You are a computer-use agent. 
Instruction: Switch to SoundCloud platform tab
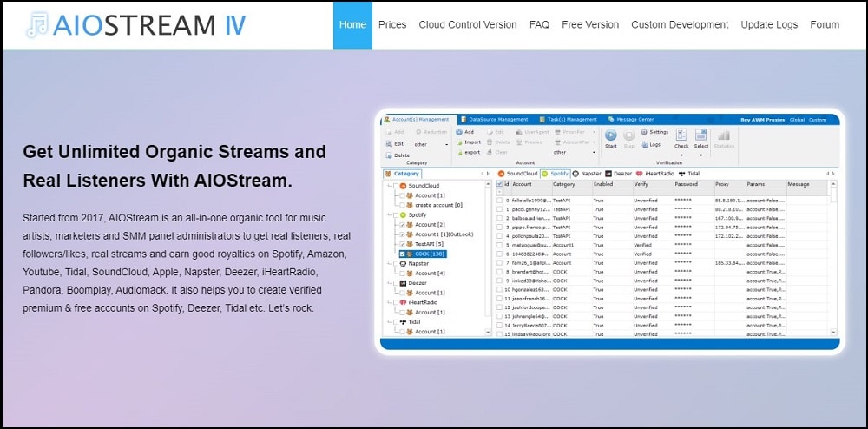pyautogui.click(x=517, y=174)
